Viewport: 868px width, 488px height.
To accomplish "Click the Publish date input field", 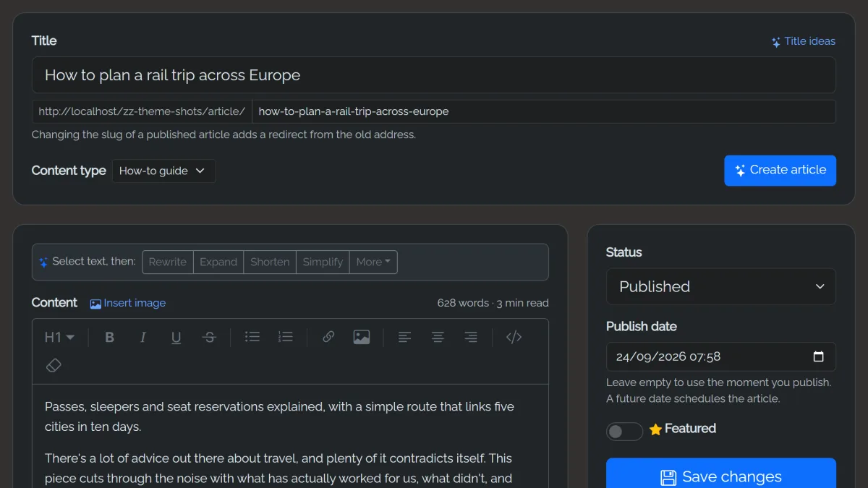I will tap(720, 356).
